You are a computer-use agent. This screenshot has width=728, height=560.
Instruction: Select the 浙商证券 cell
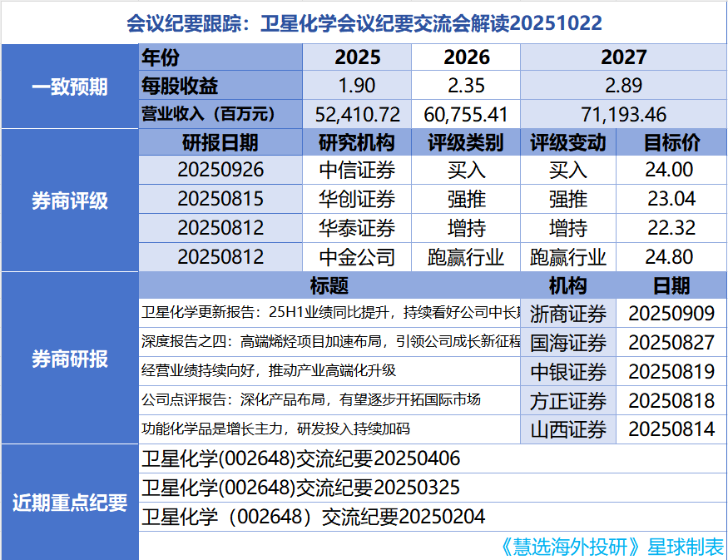[568, 314]
